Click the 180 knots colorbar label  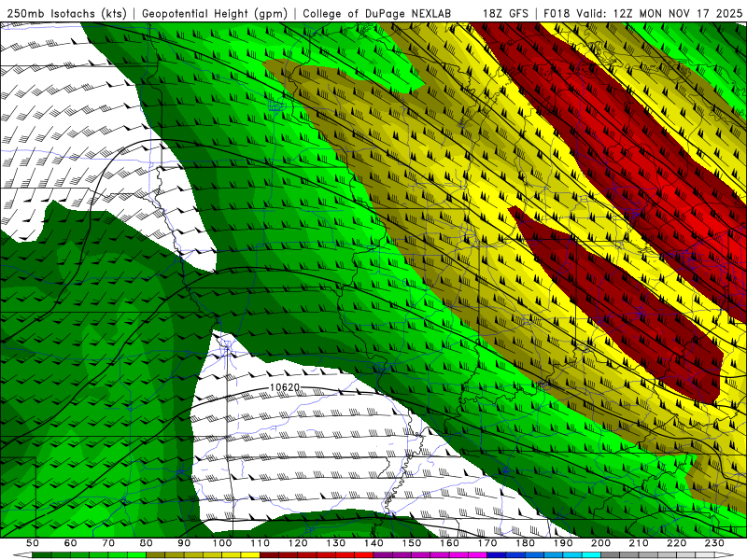pyautogui.click(x=525, y=543)
